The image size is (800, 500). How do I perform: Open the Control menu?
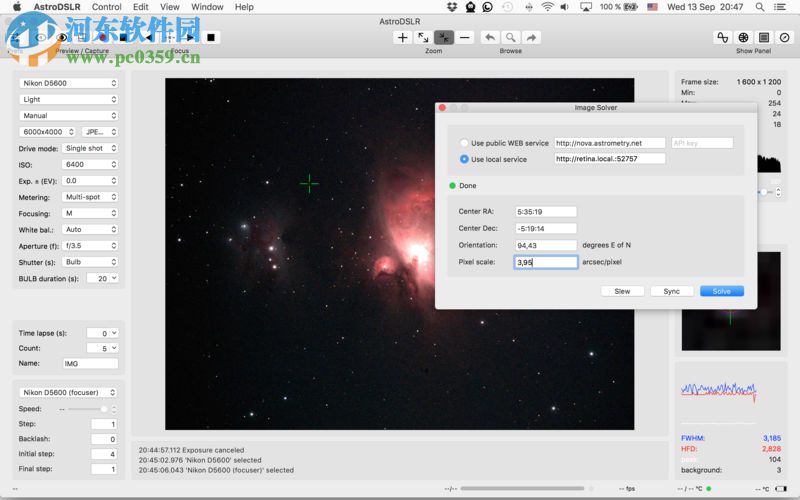coord(107,7)
